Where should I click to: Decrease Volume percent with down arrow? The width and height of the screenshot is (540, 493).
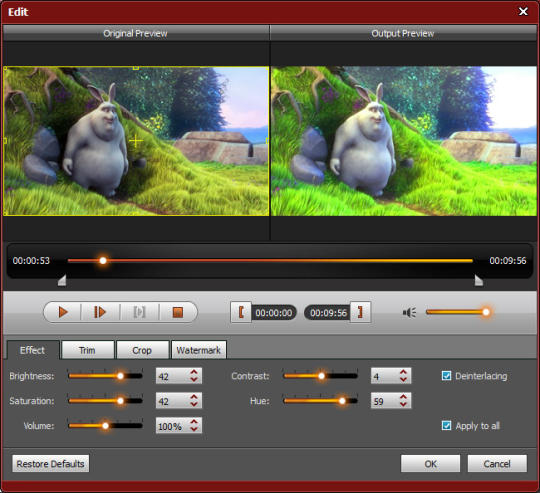194,429
